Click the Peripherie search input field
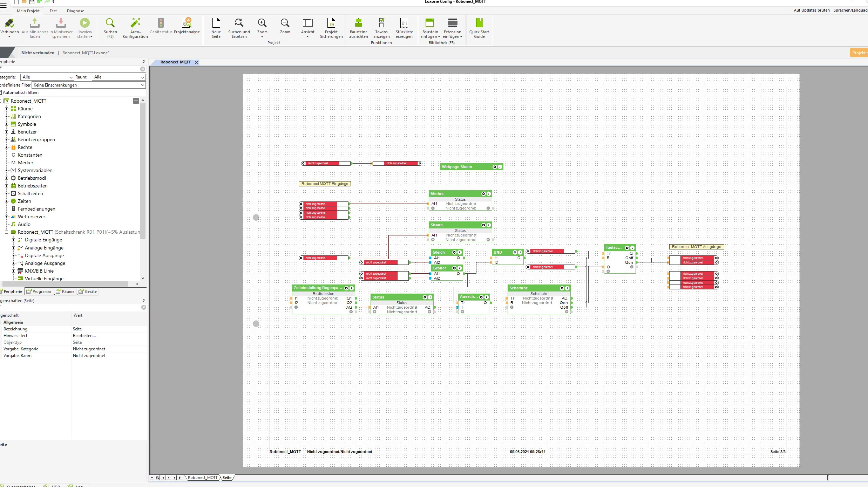Viewport: 868px width, 487px height. (70, 69)
